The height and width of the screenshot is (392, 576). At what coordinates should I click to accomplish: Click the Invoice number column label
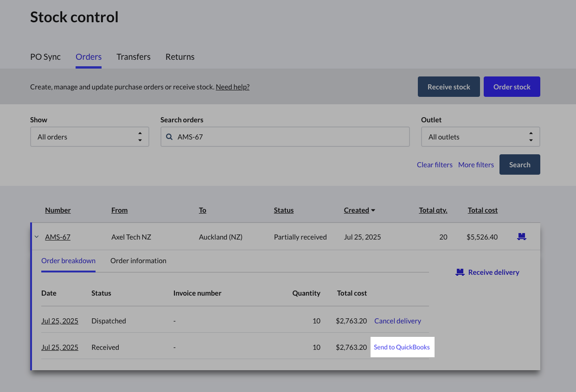[x=197, y=293]
